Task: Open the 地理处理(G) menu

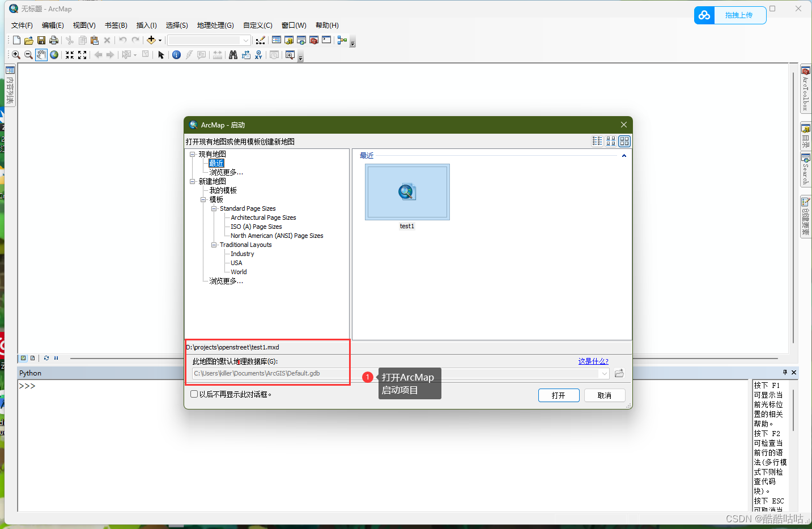Action: [x=215, y=25]
